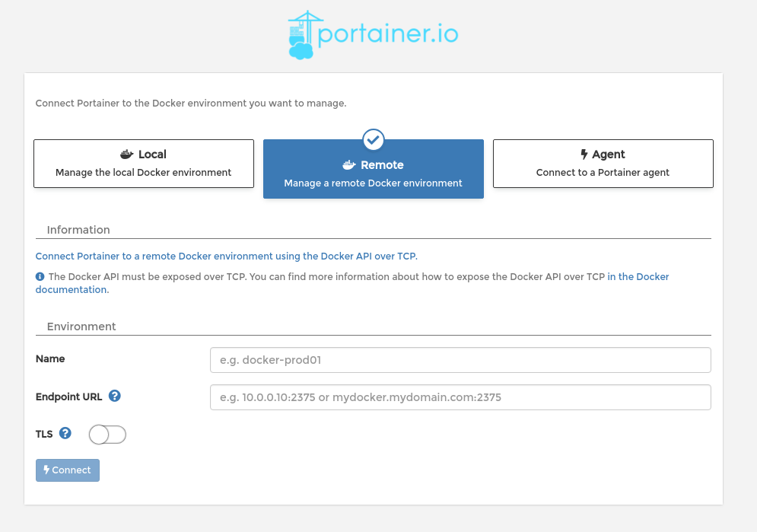Click 'Connect Portainer to the Docker environment you want to manage'

191,104
